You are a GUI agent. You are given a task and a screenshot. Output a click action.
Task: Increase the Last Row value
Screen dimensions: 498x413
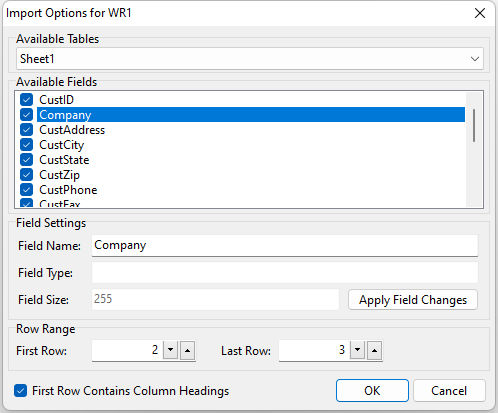pyautogui.click(x=374, y=350)
